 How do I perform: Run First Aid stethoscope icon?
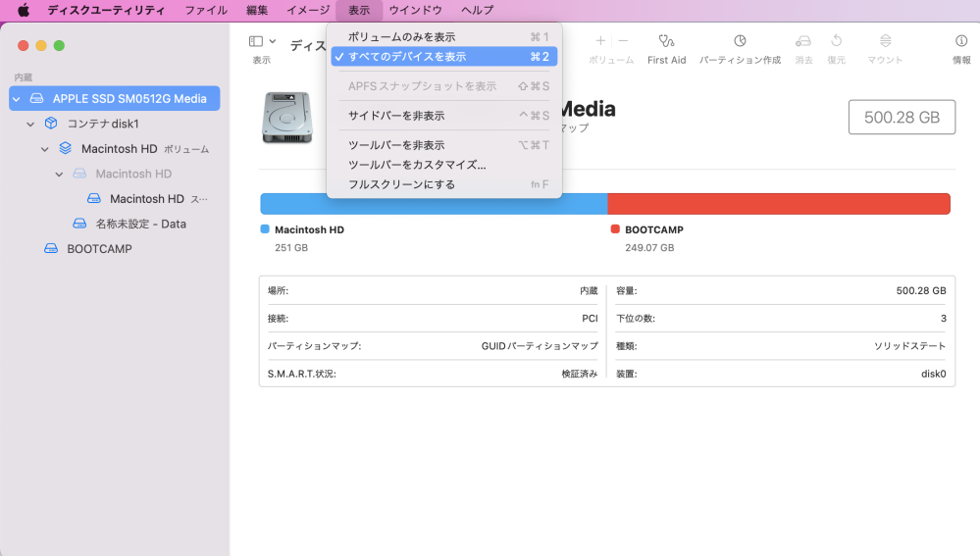(666, 41)
